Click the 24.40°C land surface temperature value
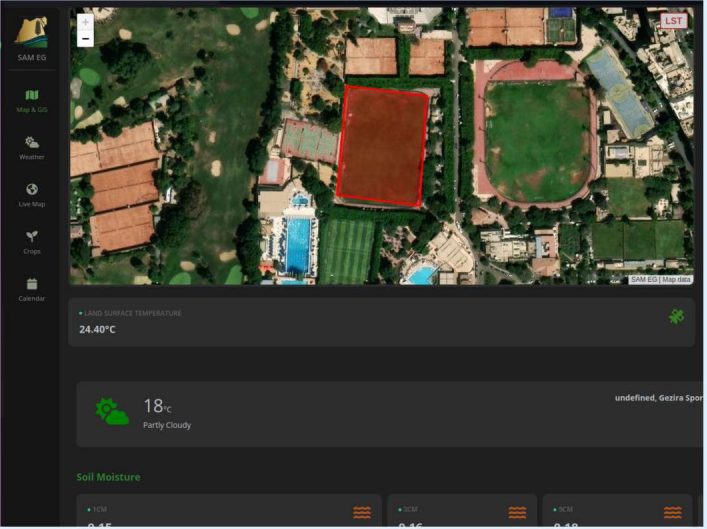 click(98, 329)
